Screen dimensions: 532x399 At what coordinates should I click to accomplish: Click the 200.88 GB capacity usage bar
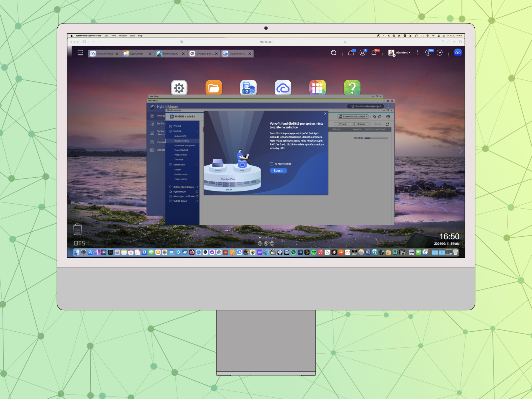[376, 138]
